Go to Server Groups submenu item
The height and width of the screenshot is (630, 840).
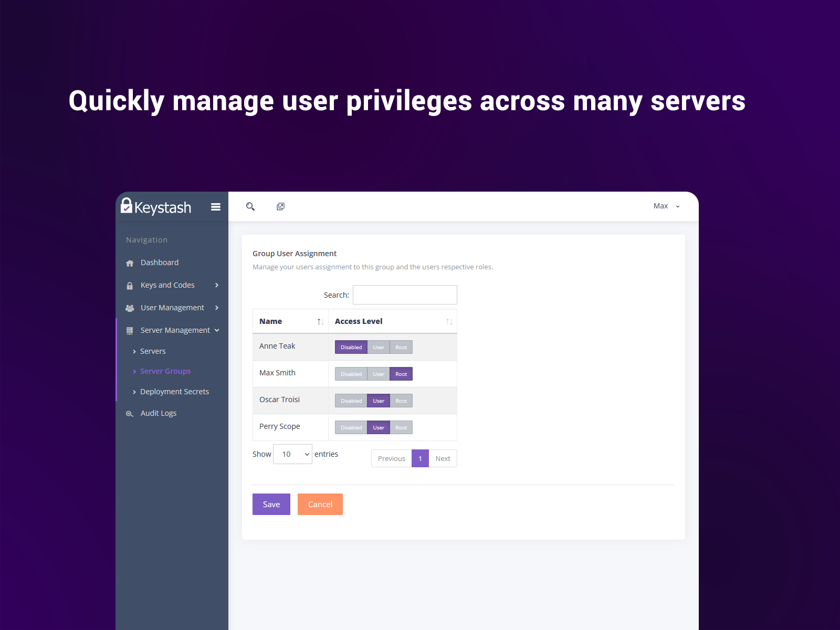[x=165, y=371]
